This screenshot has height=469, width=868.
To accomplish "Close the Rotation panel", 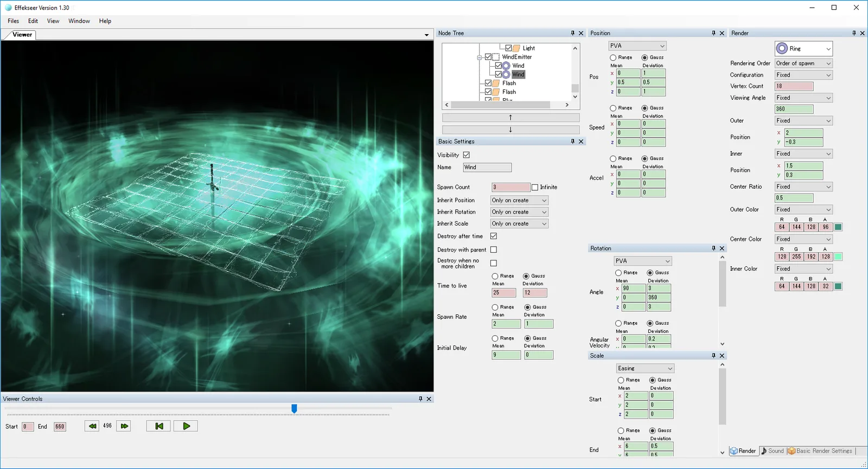I will click(722, 248).
